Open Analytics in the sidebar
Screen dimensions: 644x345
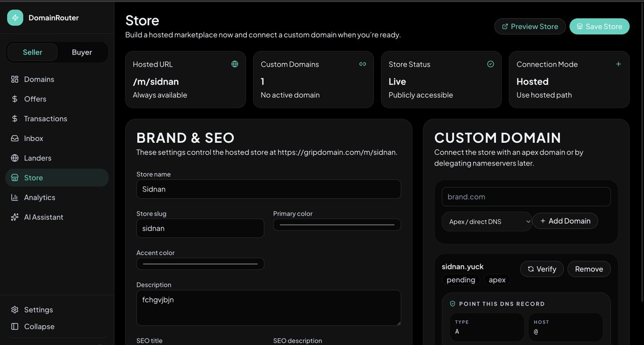tap(57, 197)
